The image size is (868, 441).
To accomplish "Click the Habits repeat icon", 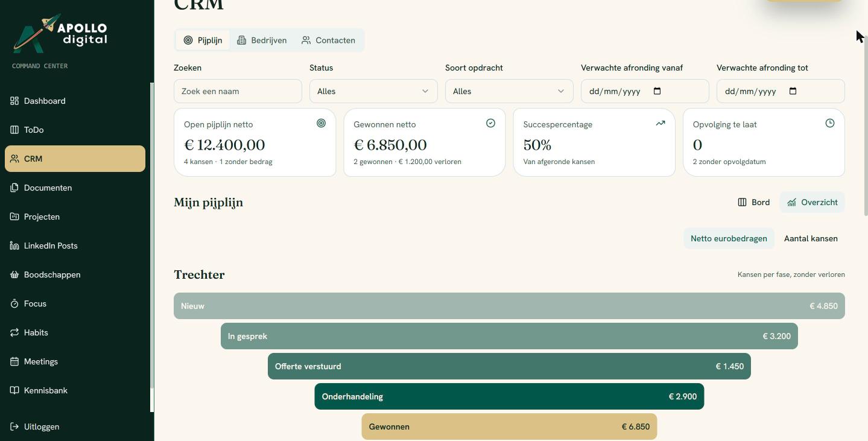I will (14, 332).
